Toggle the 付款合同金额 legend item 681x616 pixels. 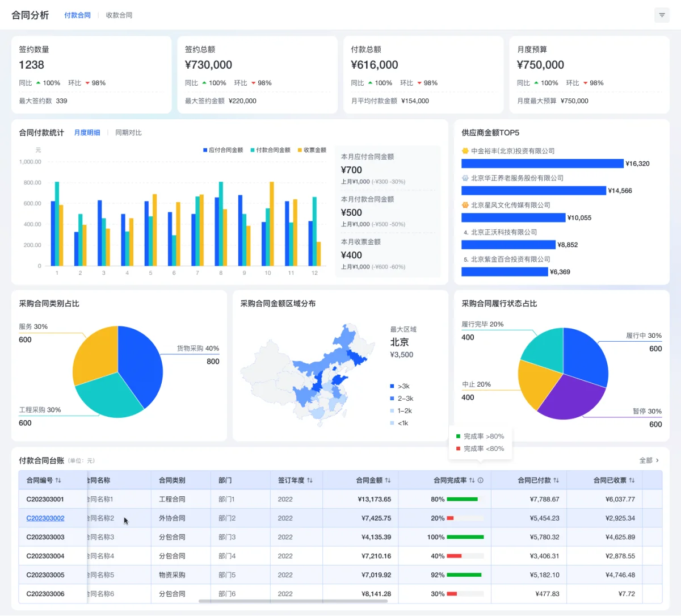(270, 150)
